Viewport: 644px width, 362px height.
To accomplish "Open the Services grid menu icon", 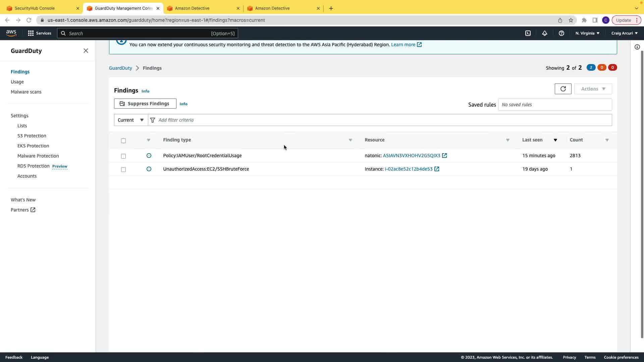I will coord(31,33).
